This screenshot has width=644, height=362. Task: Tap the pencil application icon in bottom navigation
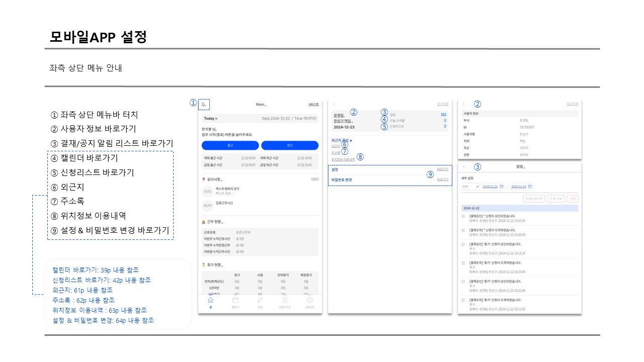tap(260, 301)
